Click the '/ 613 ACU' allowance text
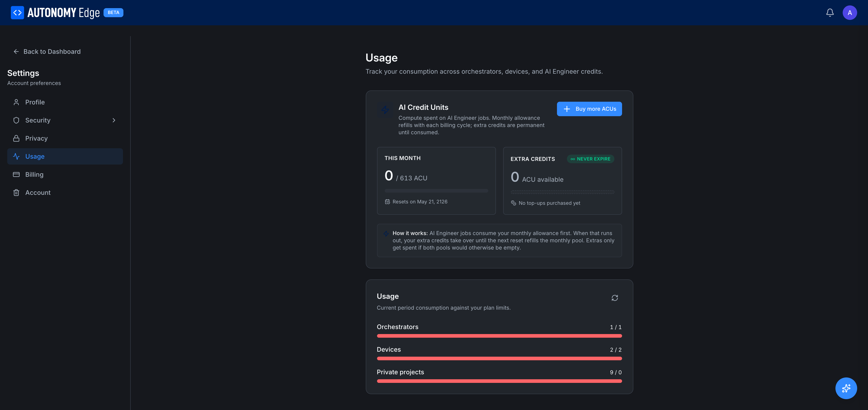868x410 pixels. coord(411,178)
